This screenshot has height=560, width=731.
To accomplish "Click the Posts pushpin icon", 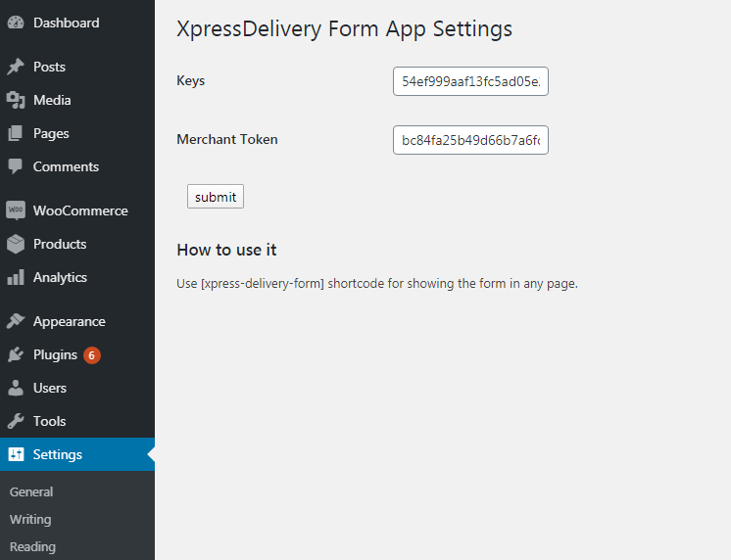I will pos(16,67).
